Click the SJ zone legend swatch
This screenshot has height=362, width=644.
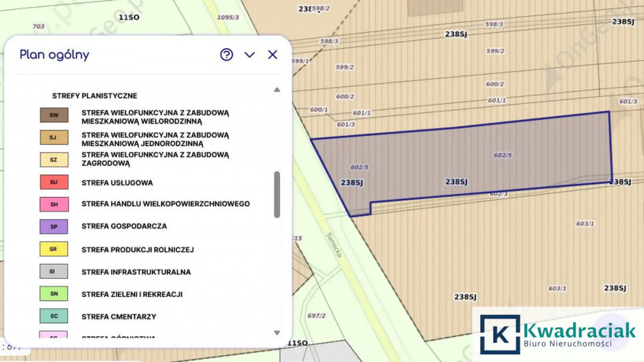pos(54,138)
